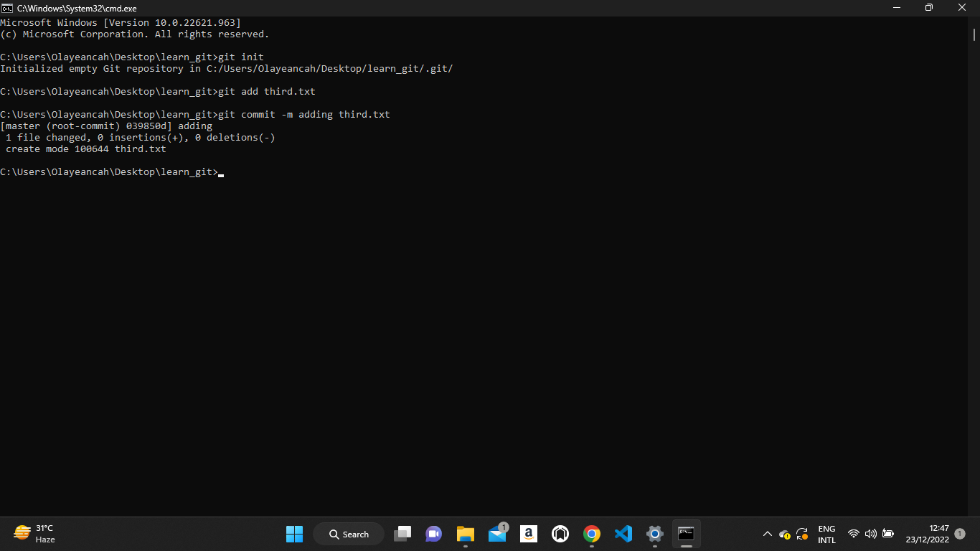Show hidden system tray icons chevron
The height and width of the screenshot is (551, 980).
click(x=767, y=534)
